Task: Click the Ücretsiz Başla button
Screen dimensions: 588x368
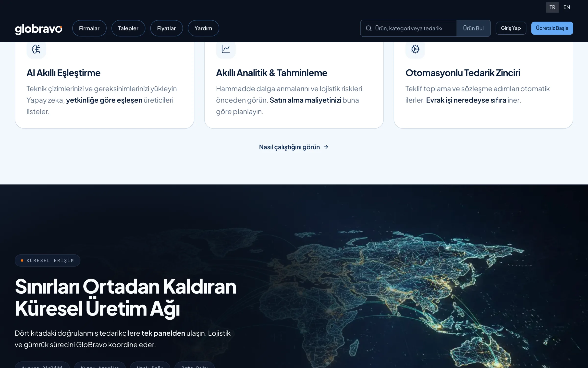Action: click(x=552, y=28)
